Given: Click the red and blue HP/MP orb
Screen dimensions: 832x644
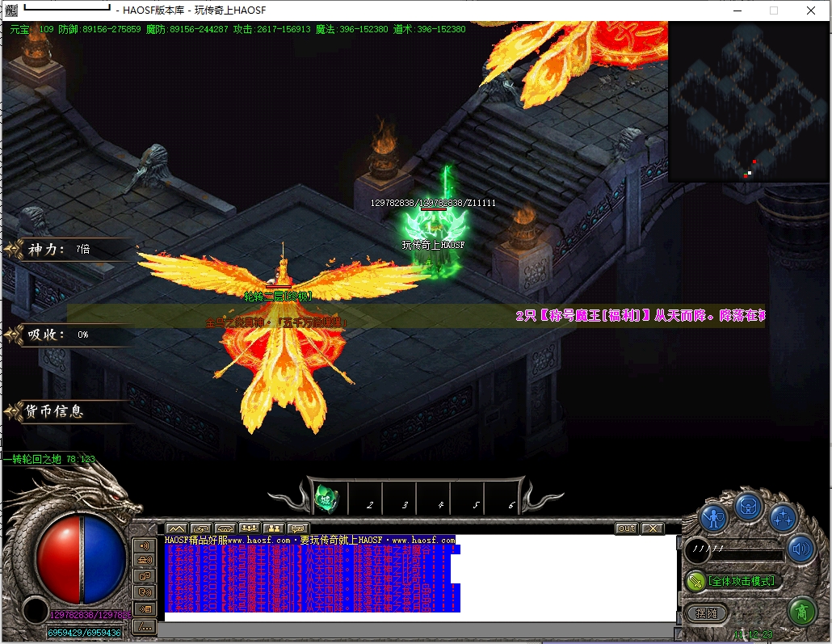Looking at the screenshot, I should point(79,559).
